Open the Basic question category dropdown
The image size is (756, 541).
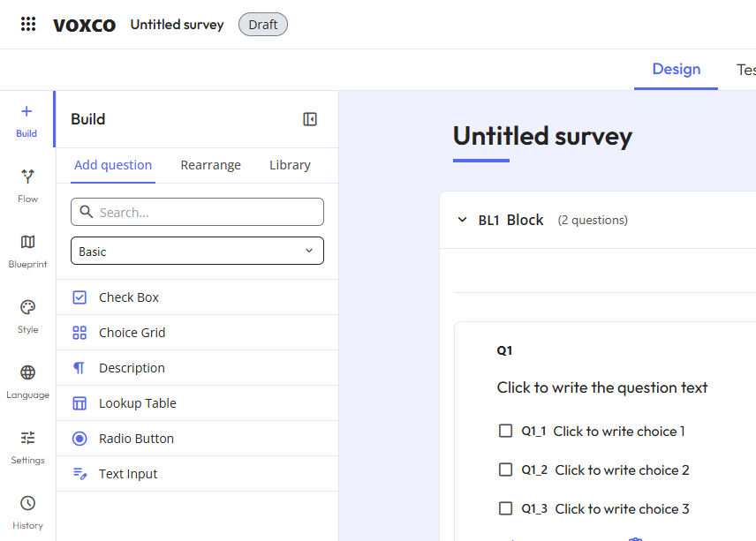click(197, 251)
